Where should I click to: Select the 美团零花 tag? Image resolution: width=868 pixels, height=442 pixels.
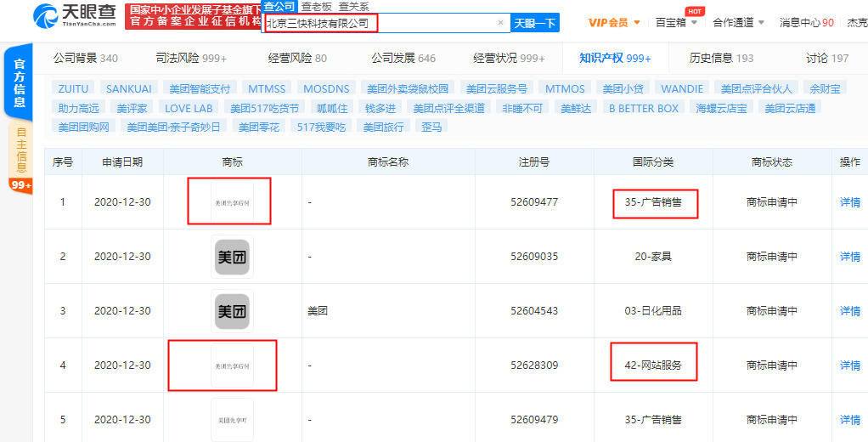click(258, 127)
